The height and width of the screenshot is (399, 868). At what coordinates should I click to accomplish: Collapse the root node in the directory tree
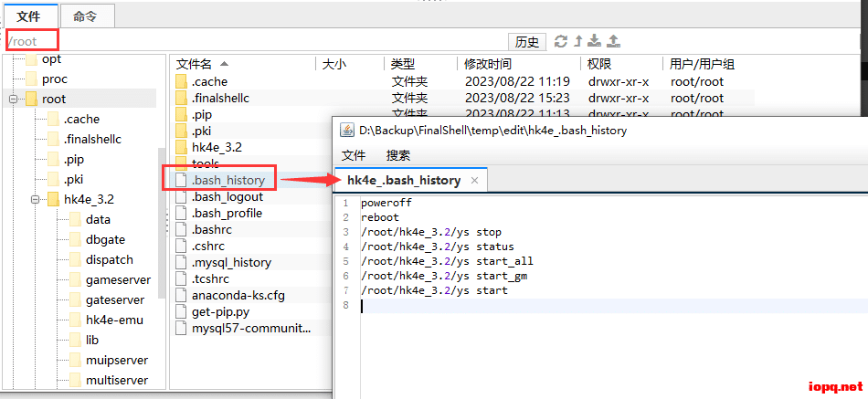(x=14, y=100)
